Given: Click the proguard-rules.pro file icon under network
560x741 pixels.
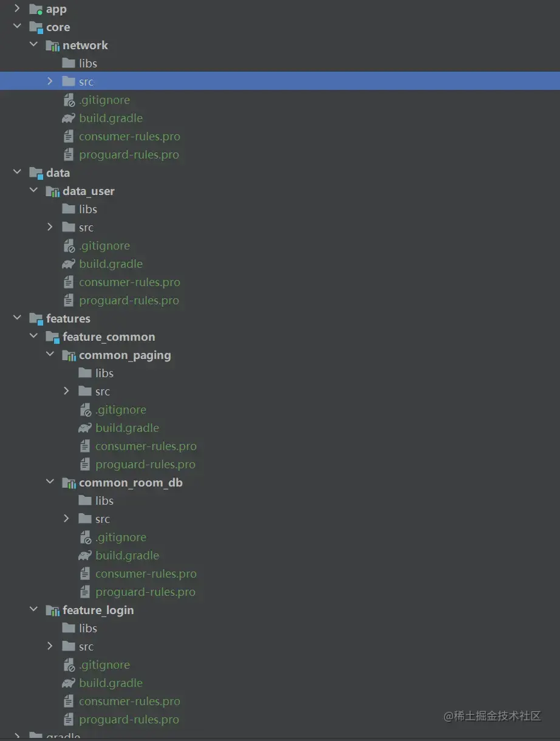Looking at the screenshot, I should [69, 155].
